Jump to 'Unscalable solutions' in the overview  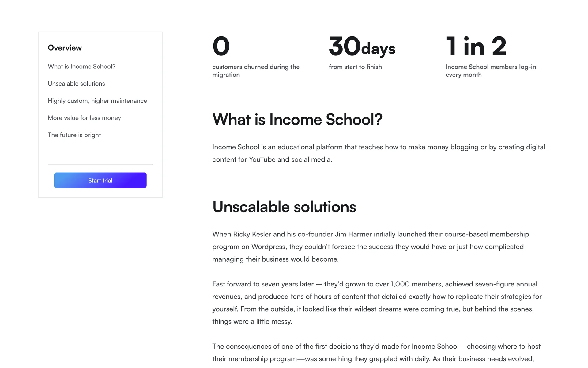pos(76,84)
